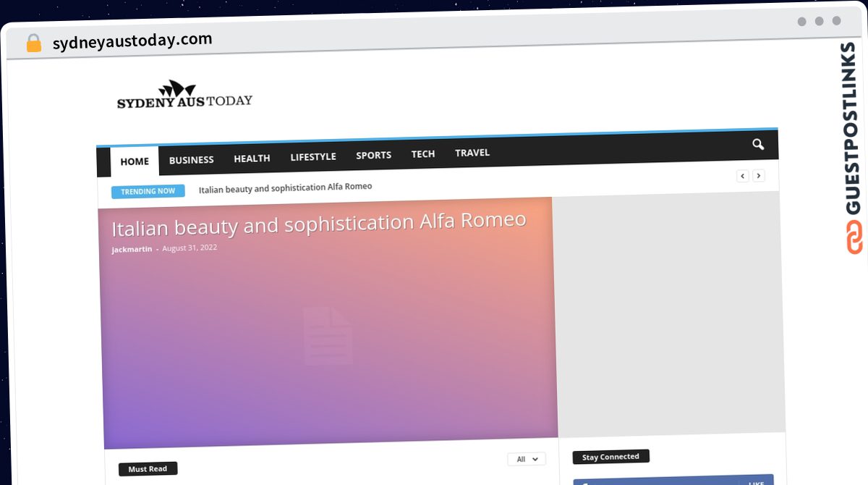Viewport: 868px width, 485px height.
Task: Go to the BUSINESS section
Action: [192, 159]
